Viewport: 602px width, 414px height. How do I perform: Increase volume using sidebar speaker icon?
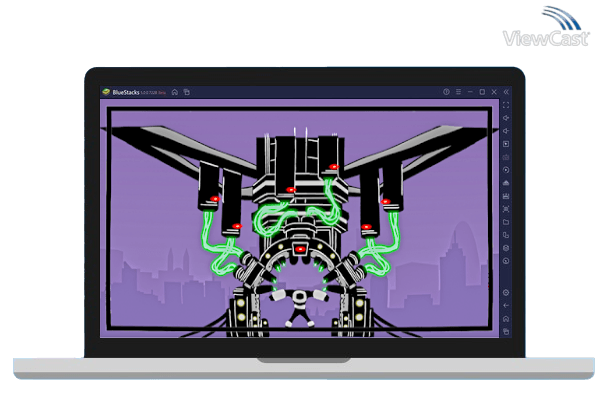(506, 118)
